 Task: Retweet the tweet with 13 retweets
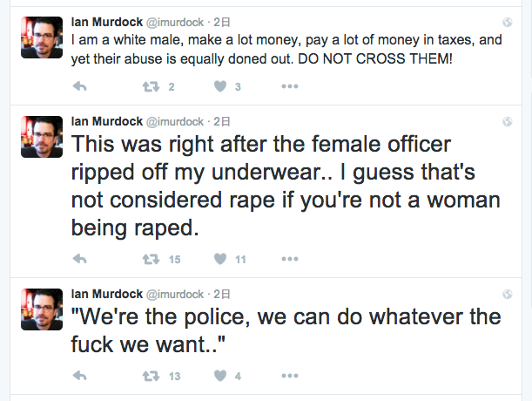pyautogui.click(x=151, y=376)
